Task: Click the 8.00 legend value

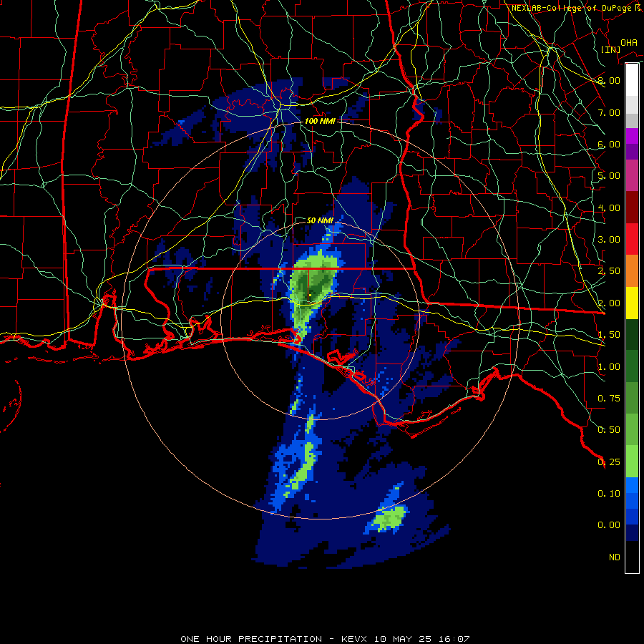Action: click(609, 80)
